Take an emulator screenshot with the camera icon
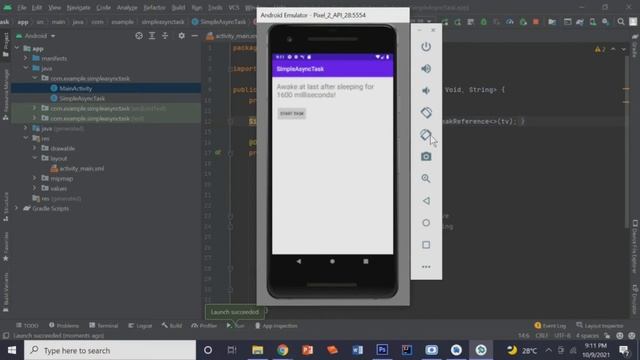 coord(426,156)
